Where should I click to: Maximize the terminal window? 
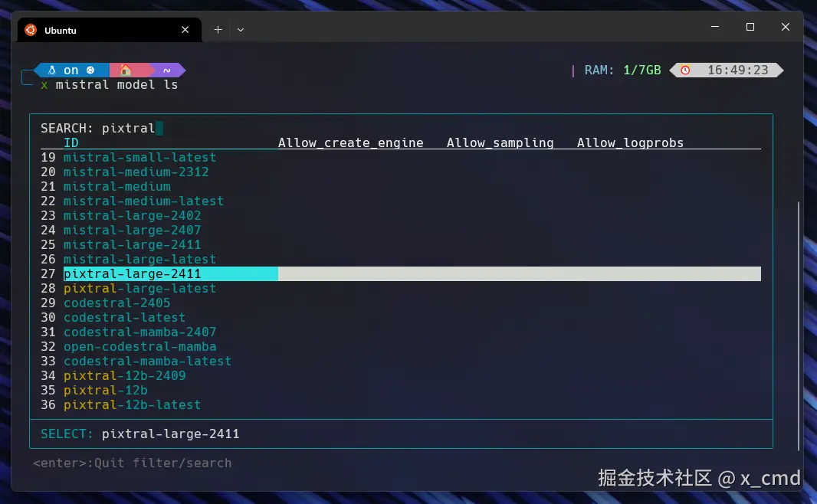[x=750, y=27]
